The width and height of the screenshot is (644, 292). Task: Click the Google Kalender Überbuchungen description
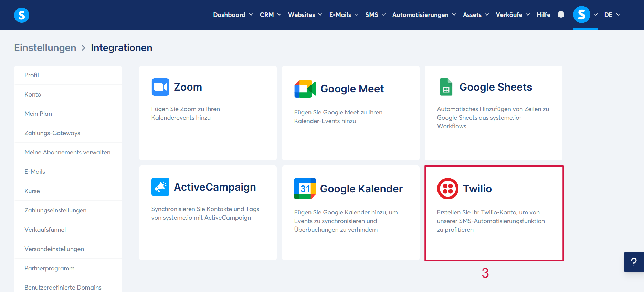coord(346,221)
